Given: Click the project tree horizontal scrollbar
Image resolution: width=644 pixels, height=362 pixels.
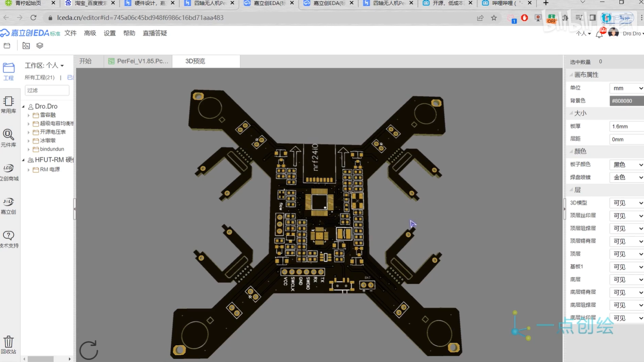Looking at the screenshot, I should click(40, 359).
